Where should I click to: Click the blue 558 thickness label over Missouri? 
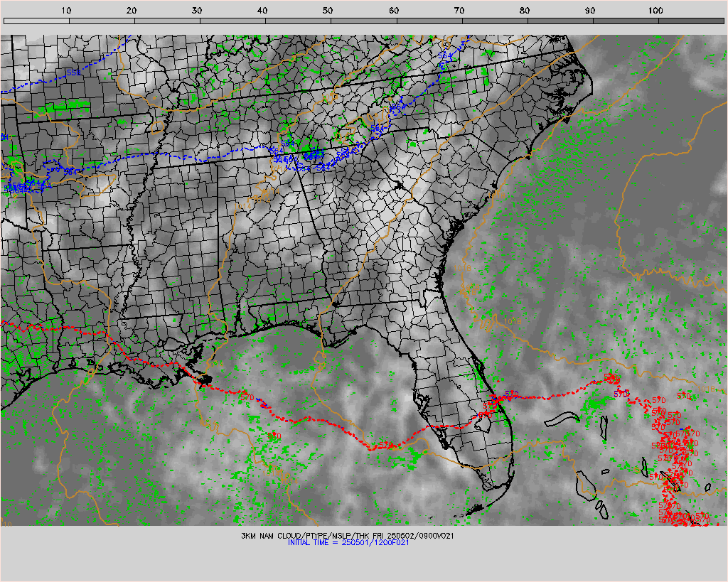tap(74, 72)
